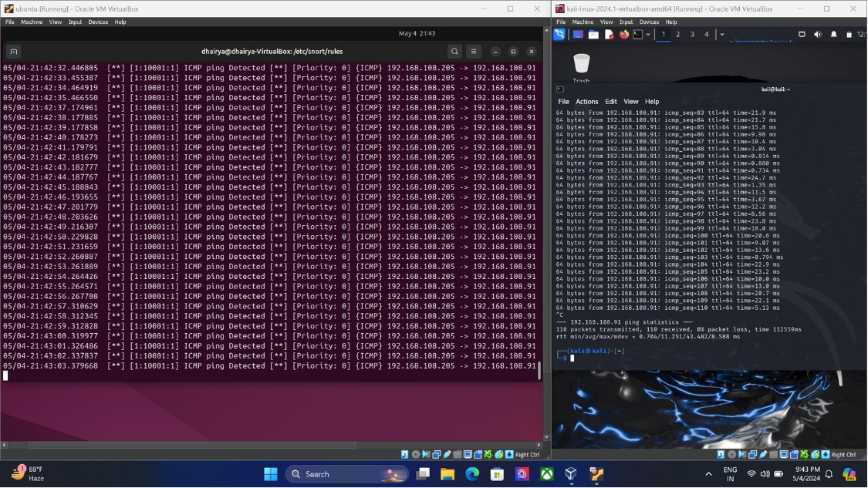This screenshot has width=868, height=488.
Task: Open new tab in Ubuntu terminal
Action: (13, 52)
